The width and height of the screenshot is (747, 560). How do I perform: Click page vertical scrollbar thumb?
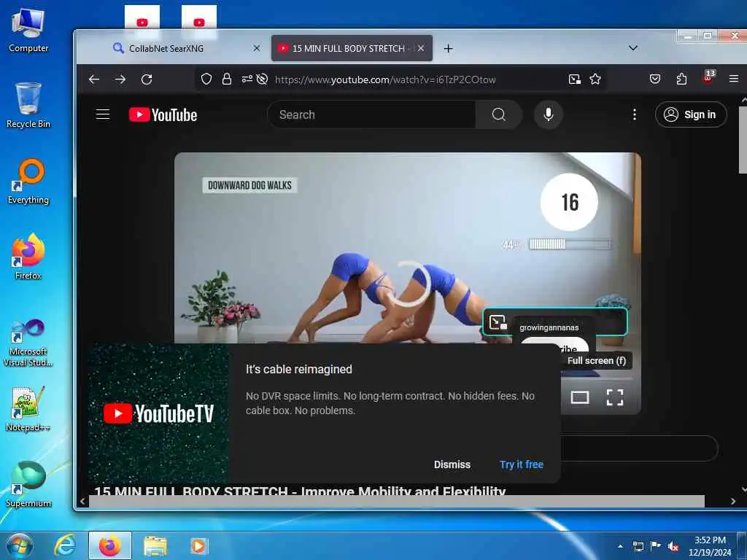click(742, 140)
